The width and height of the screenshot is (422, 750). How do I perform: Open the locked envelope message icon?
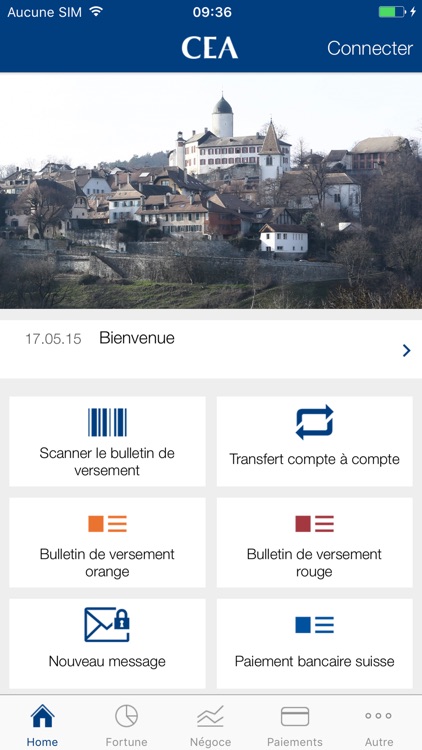click(107, 625)
